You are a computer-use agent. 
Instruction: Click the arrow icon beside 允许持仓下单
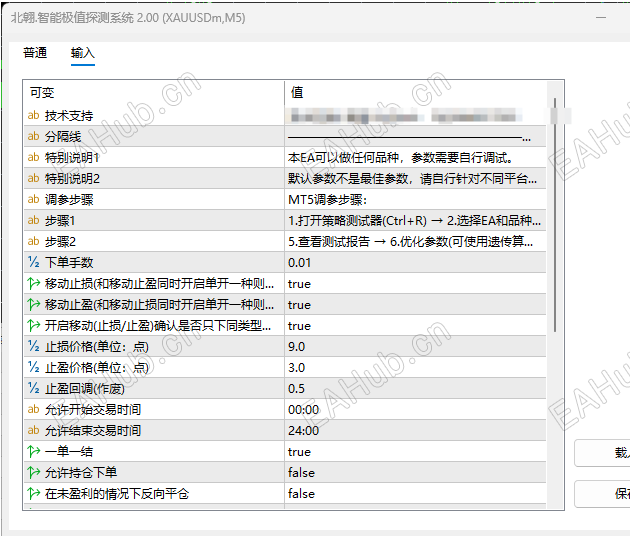[x=34, y=472]
